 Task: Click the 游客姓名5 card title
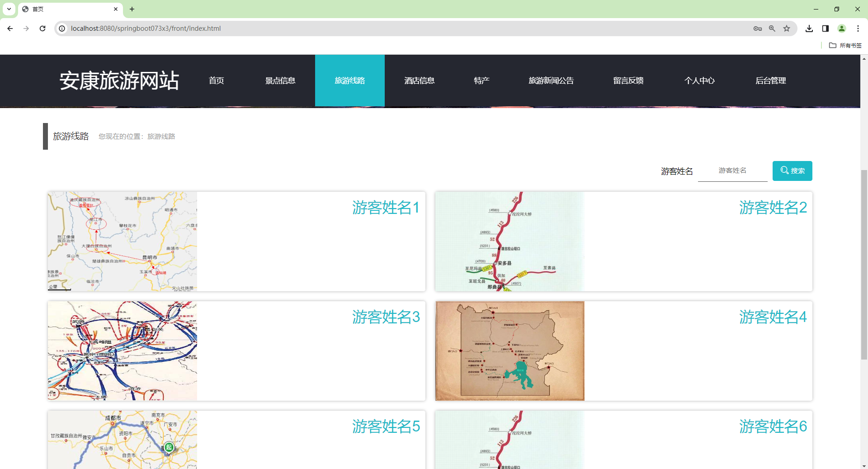click(386, 426)
